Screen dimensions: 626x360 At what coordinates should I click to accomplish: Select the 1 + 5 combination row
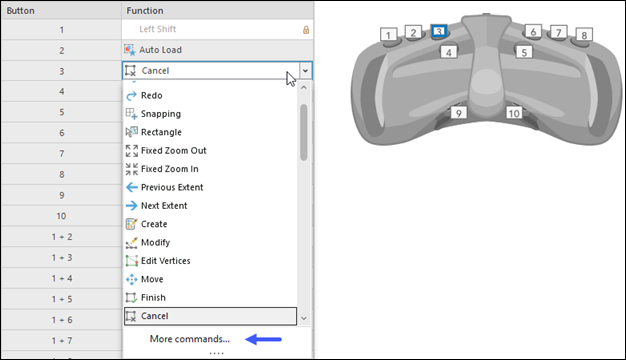(x=61, y=299)
